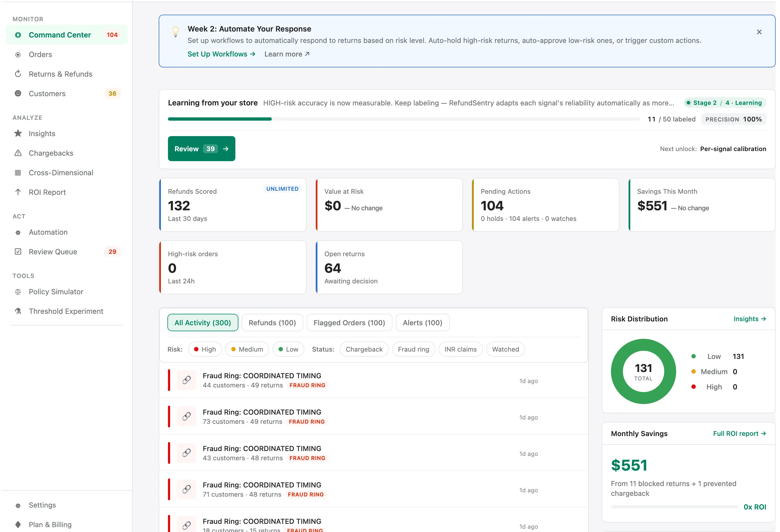Click the Per-signal calibration text
The image size is (780, 532).
tap(733, 149)
